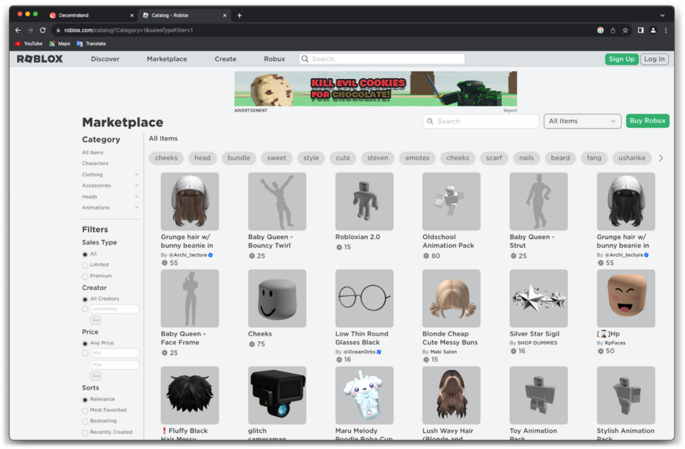Open Low Thin Round Glasses thumbnail
This screenshot has width=685, height=449.
click(364, 298)
